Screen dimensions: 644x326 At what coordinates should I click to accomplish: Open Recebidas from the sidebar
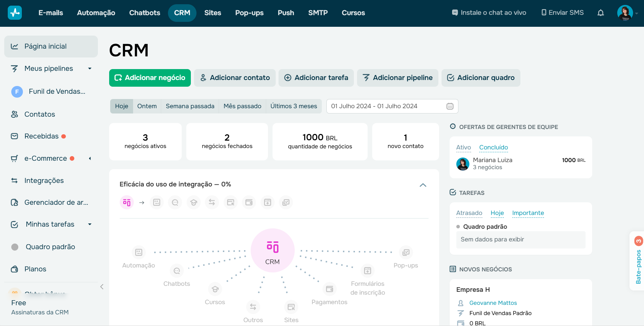pyautogui.click(x=41, y=136)
